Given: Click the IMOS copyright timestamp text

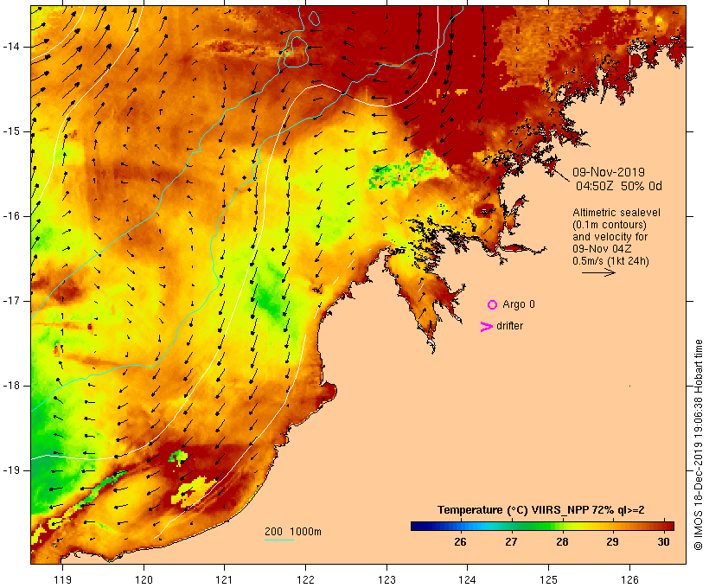Looking at the screenshot, I should (x=698, y=444).
